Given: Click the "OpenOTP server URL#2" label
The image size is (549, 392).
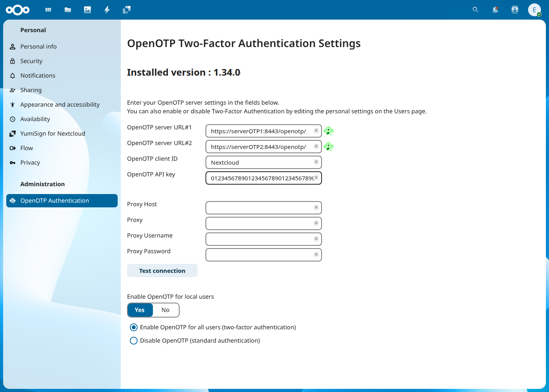Looking at the screenshot, I should (x=160, y=143).
